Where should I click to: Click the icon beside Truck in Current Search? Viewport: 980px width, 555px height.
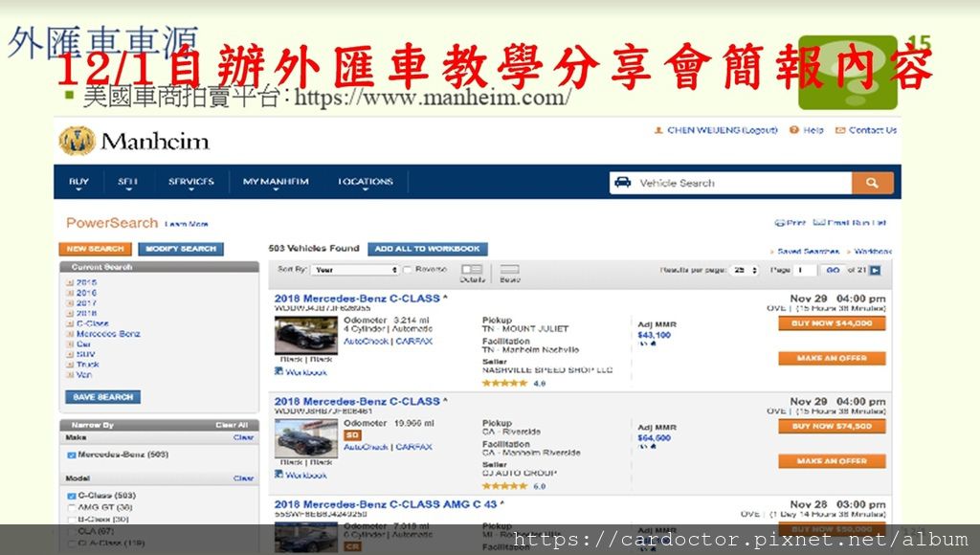pyautogui.click(x=70, y=365)
